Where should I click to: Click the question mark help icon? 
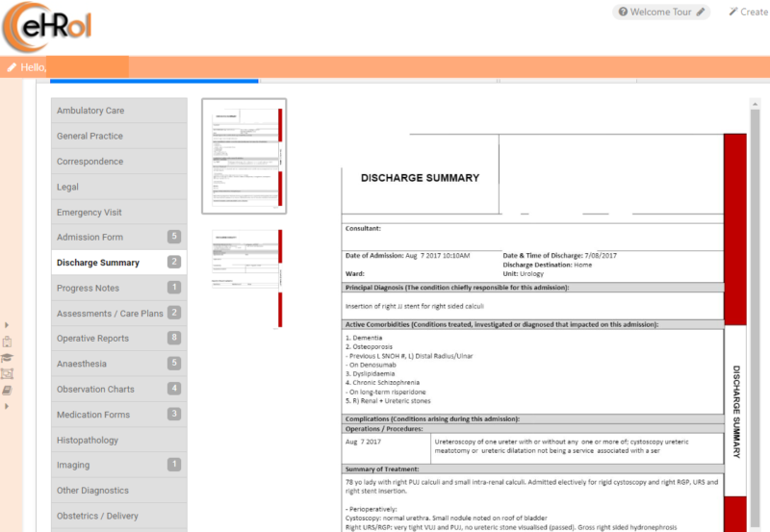point(624,13)
